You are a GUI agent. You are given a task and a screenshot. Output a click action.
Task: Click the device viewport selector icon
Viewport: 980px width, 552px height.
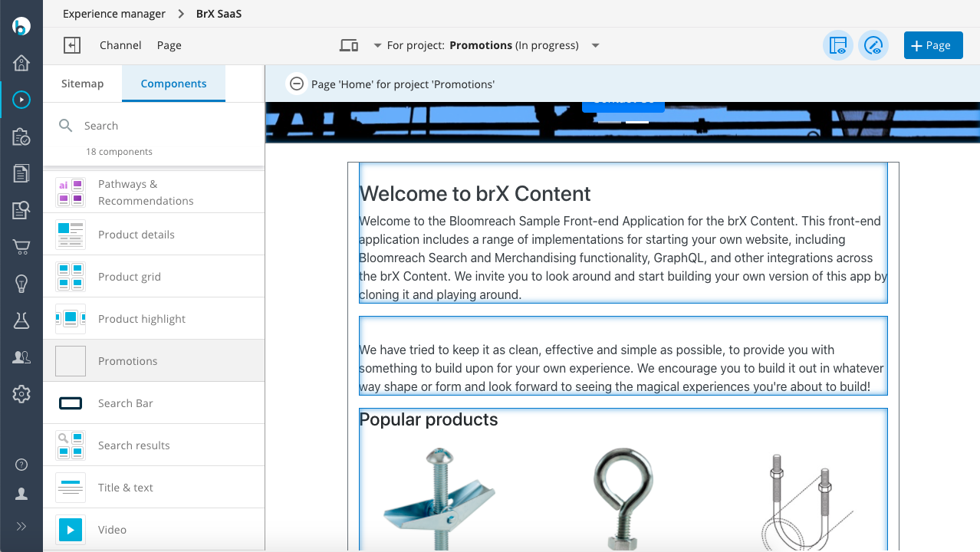[x=349, y=45]
